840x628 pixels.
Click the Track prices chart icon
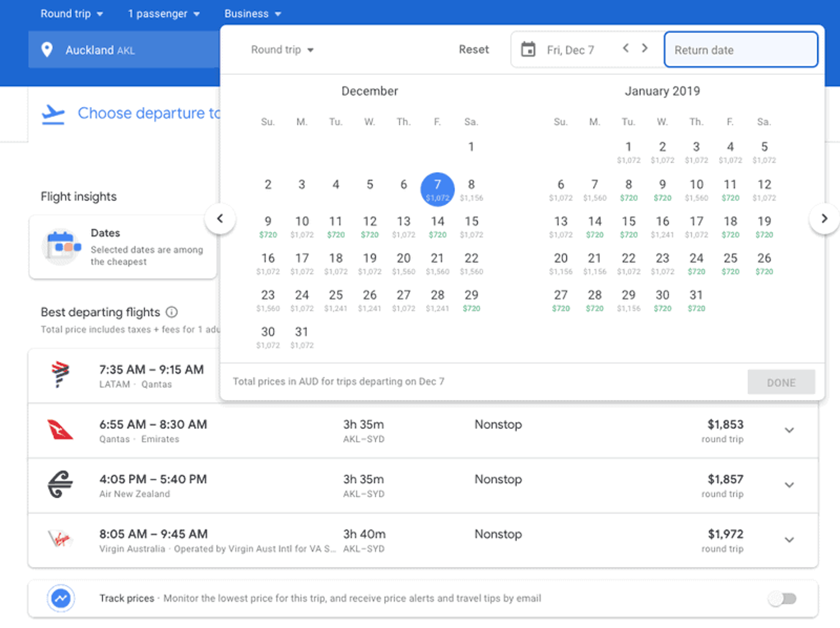click(x=61, y=598)
